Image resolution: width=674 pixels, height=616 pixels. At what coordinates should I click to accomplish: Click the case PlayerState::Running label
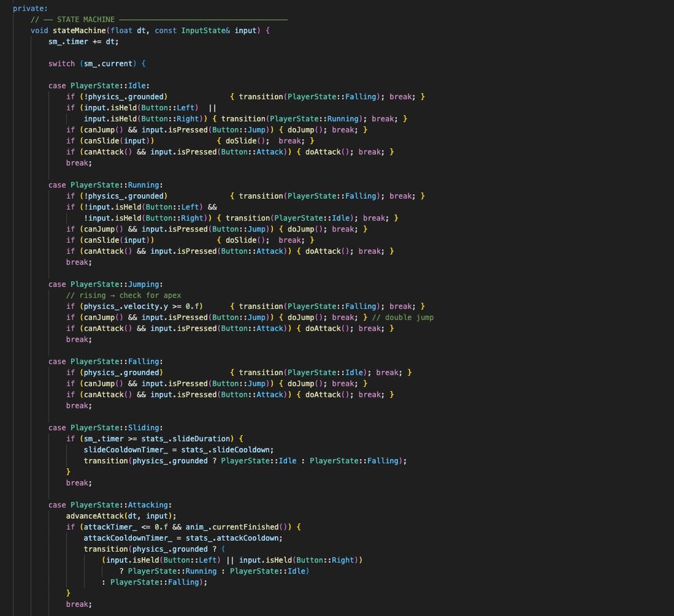click(105, 185)
